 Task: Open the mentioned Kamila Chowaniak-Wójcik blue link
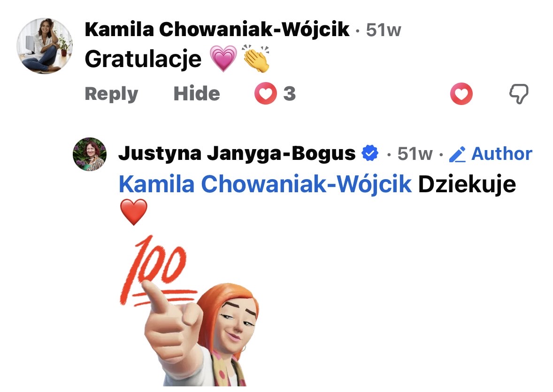click(265, 184)
